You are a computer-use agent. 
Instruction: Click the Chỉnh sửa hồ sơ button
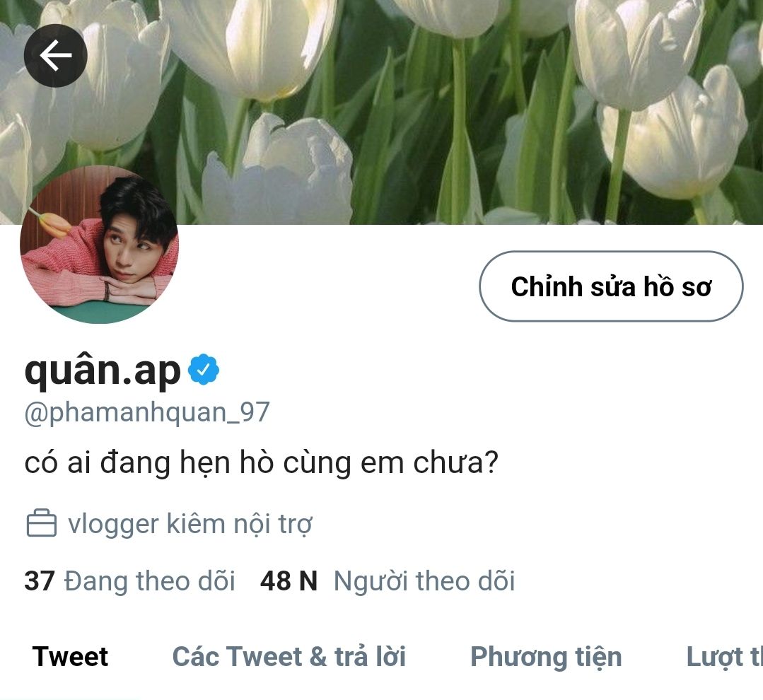[611, 286]
